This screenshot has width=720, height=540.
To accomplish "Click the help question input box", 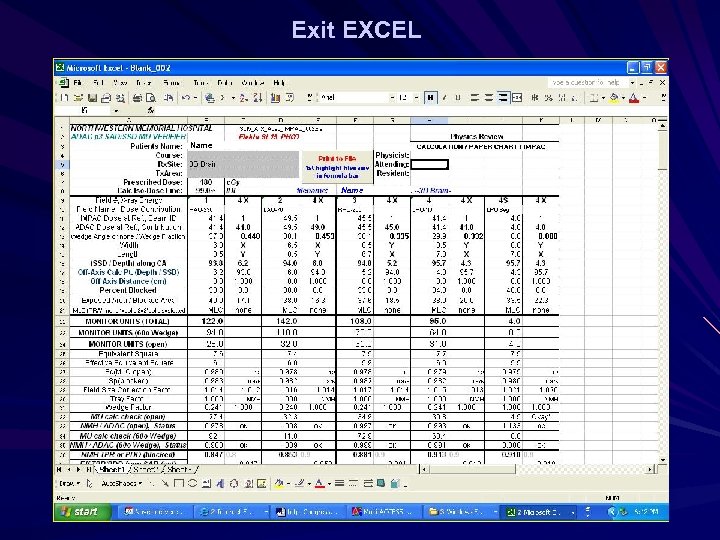I will pyautogui.click(x=586, y=83).
